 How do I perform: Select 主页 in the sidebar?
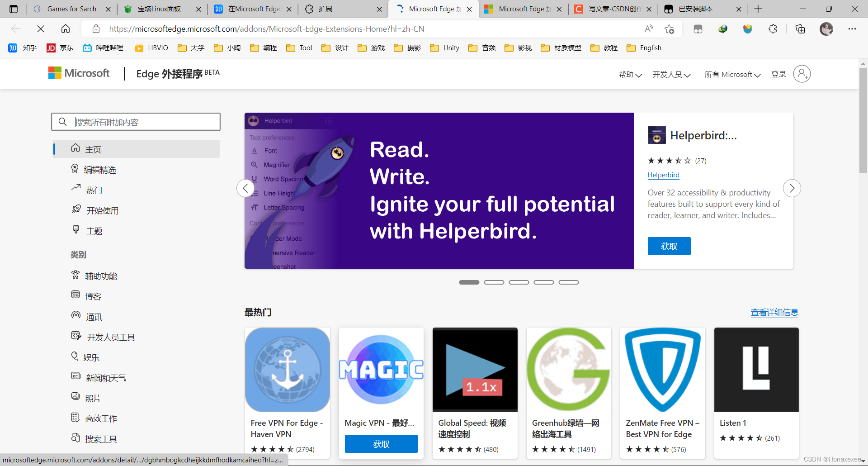136,149
